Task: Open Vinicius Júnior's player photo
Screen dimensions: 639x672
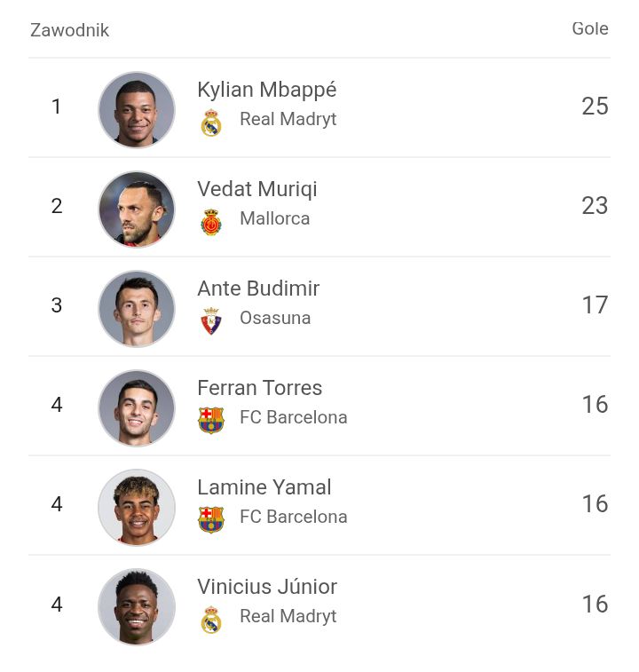Action: (x=137, y=607)
